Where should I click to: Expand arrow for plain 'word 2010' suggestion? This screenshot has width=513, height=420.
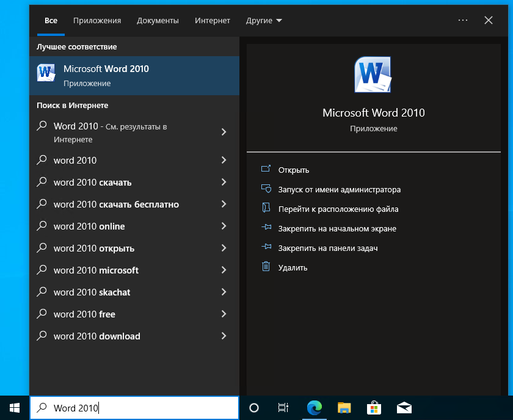pyautogui.click(x=224, y=160)
